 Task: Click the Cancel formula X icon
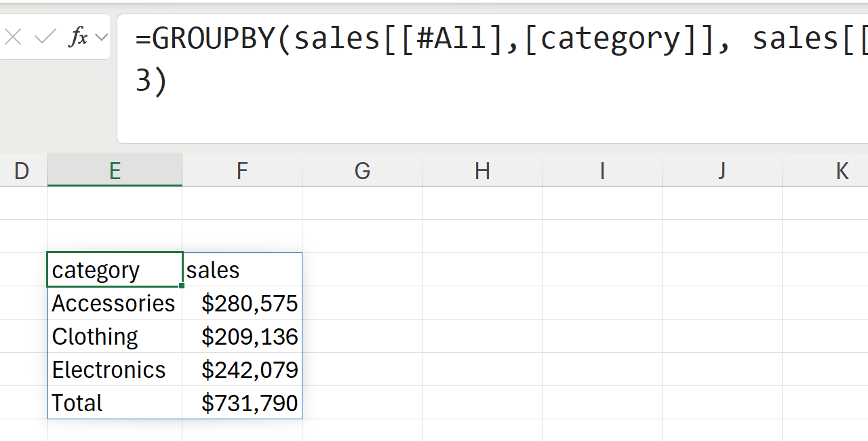click(13, 37)
